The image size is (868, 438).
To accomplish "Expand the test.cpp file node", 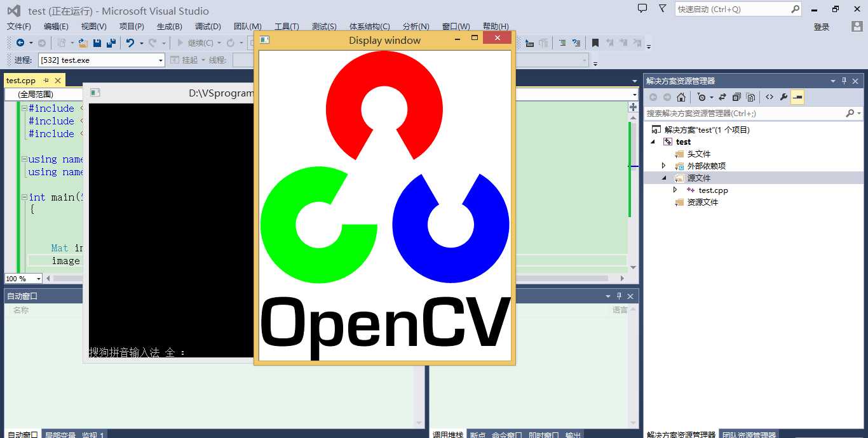I will pyautogui.click(x=675, y=190).
